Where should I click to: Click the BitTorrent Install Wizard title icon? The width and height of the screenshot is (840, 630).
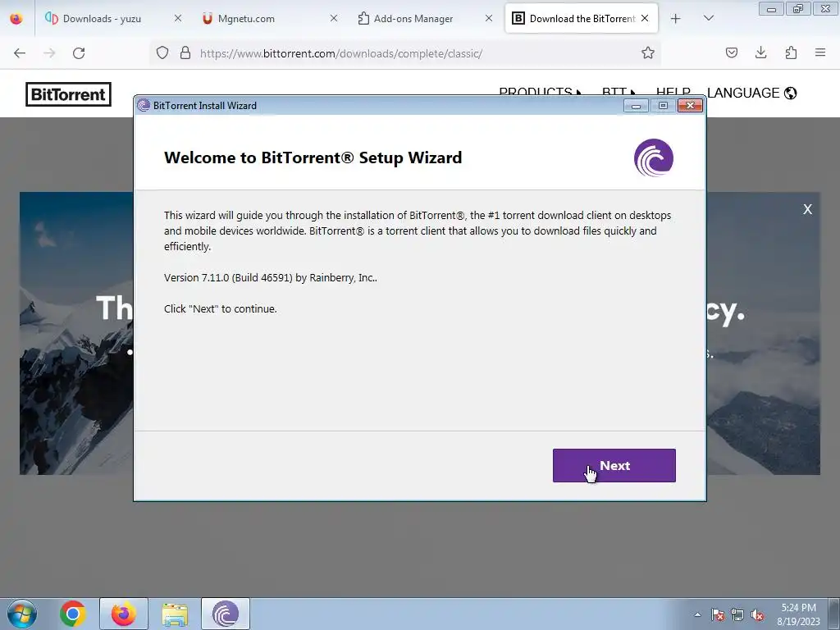(143, 106)
